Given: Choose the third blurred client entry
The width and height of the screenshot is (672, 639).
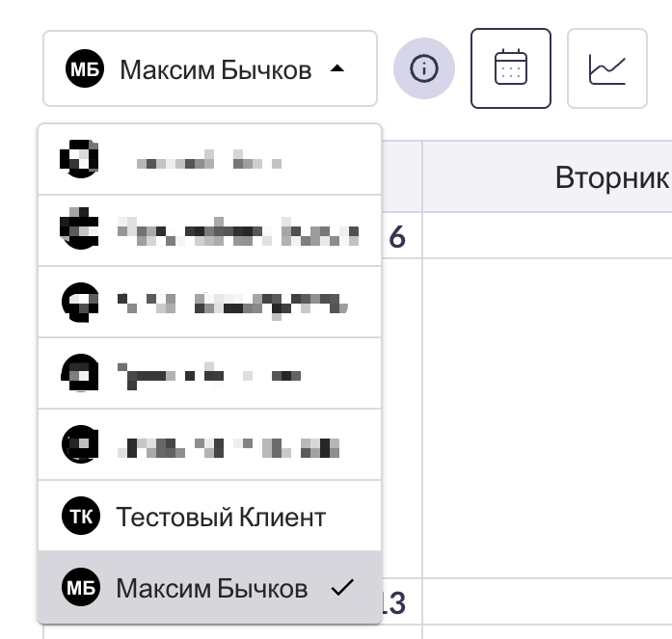Looking at the screenshot, I should tap(209, 303).
